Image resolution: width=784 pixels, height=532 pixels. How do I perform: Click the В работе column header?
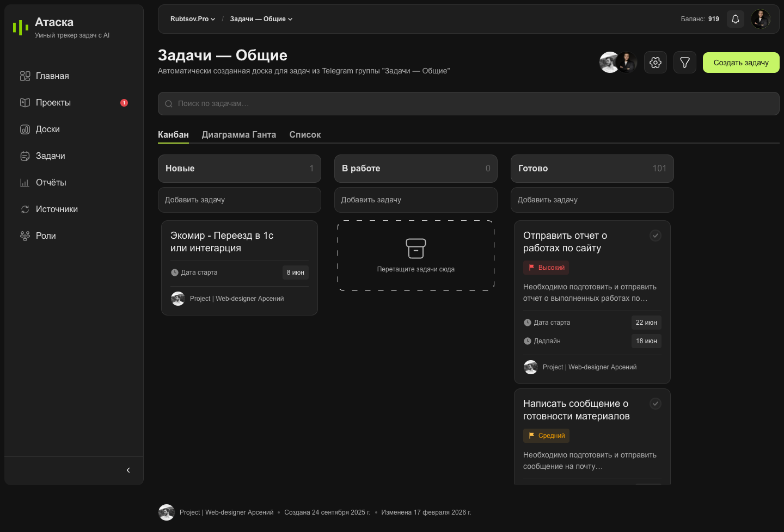coord(416,169)
